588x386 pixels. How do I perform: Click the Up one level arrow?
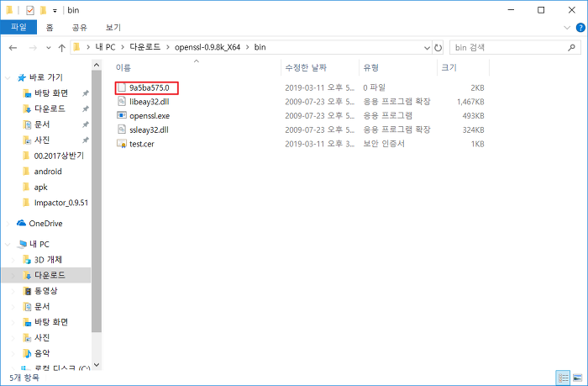(x=62, y=48)
